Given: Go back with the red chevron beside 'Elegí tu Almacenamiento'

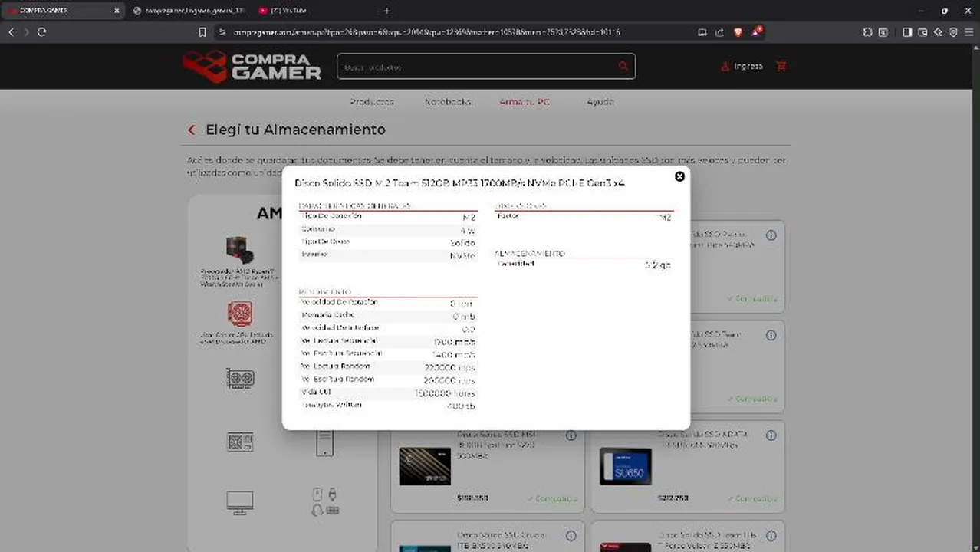Looking at the screenshot, I should pos(191,130).
